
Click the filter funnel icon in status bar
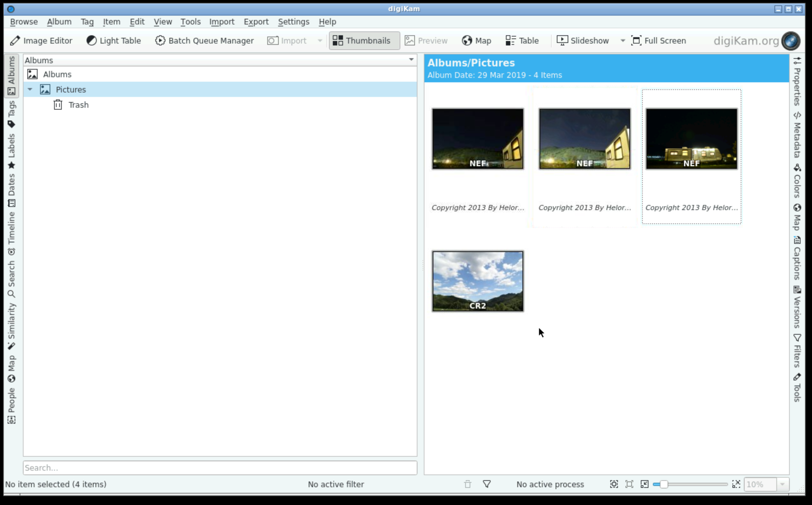coord(487,484)
